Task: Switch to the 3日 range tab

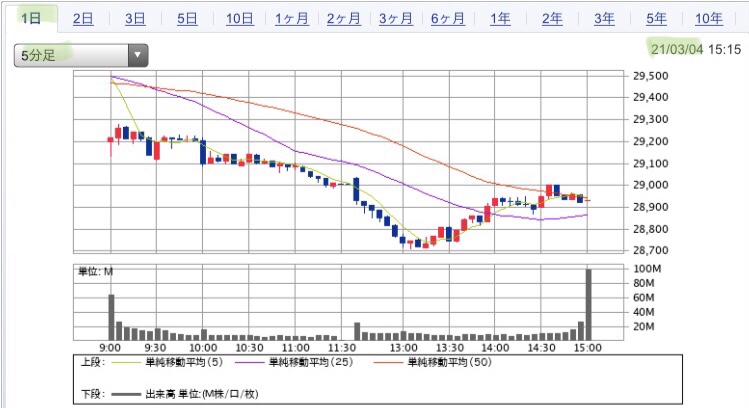Action: click(x=135, y=19)
